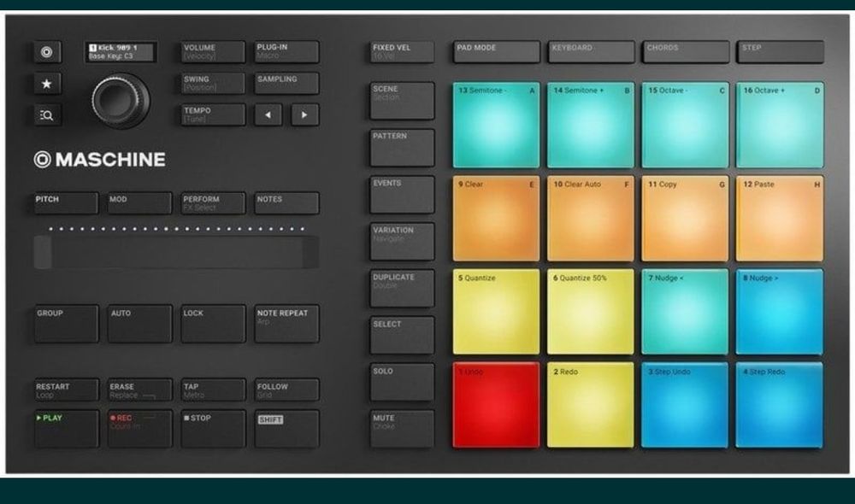Tap pad 12 Paste
This screenshot has width=855, height=504.
point(781,219)
